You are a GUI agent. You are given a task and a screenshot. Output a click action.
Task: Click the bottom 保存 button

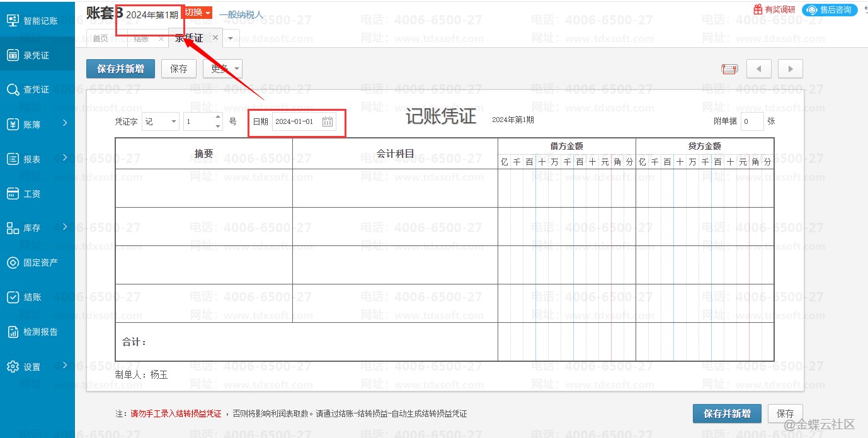785,413
